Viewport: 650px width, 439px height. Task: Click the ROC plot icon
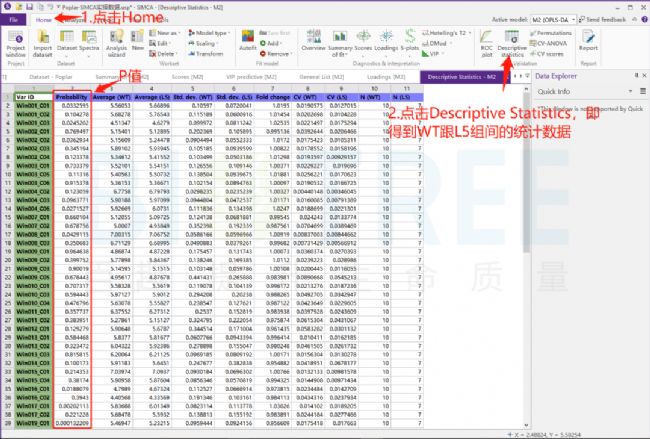coord(487,44)
